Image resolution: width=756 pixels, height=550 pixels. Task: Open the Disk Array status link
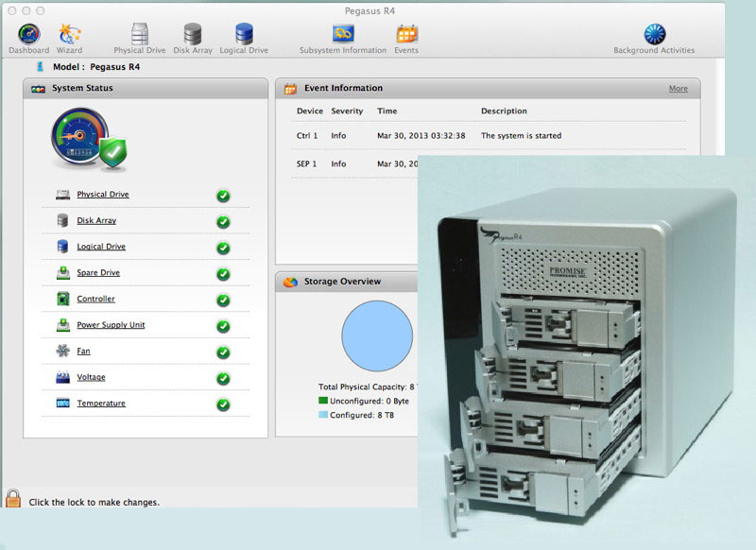[96, 220]
